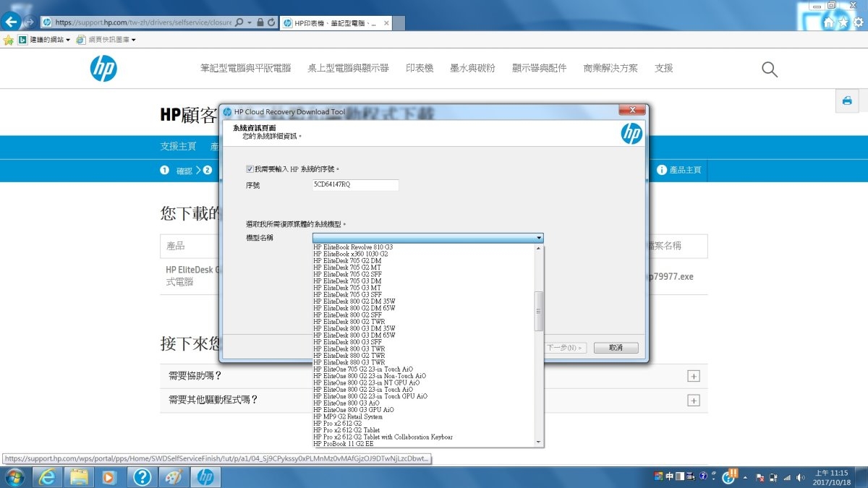The image size is (868, 488).
Task: Click the HP logo on the website header
Action: pyautogui.click(x=103, y=68)
